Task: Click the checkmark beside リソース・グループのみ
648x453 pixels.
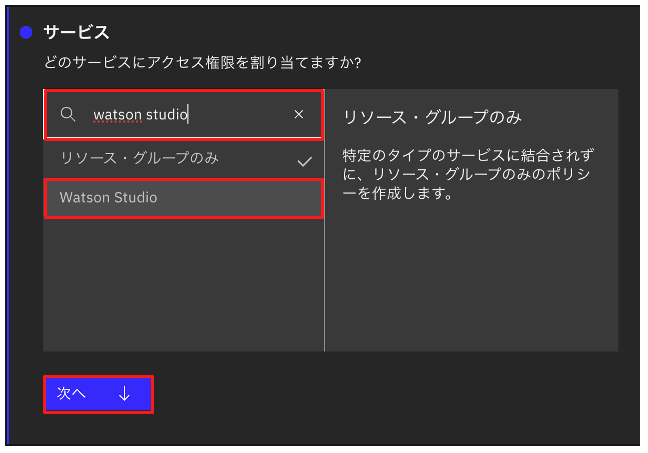Action: 305,160
